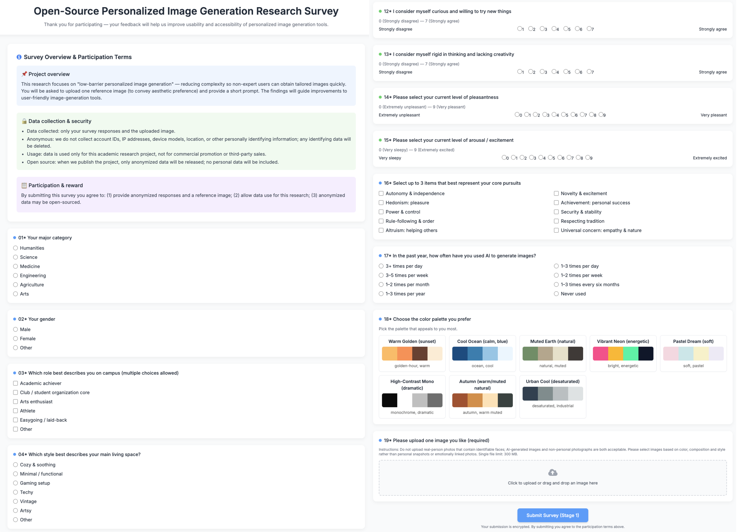Check Altruism: helping others
Screen dimensions: 756x532
point(381,230)
